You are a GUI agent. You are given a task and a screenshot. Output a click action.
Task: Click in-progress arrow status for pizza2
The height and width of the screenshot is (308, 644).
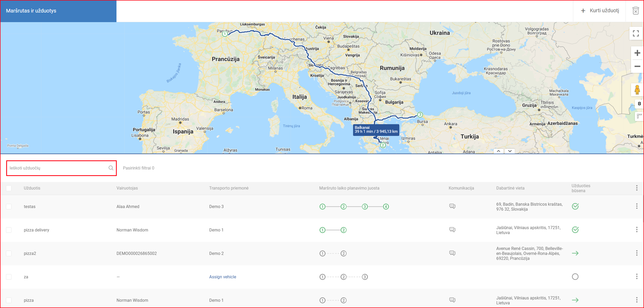pyautogui.click(x=575, y=253)
